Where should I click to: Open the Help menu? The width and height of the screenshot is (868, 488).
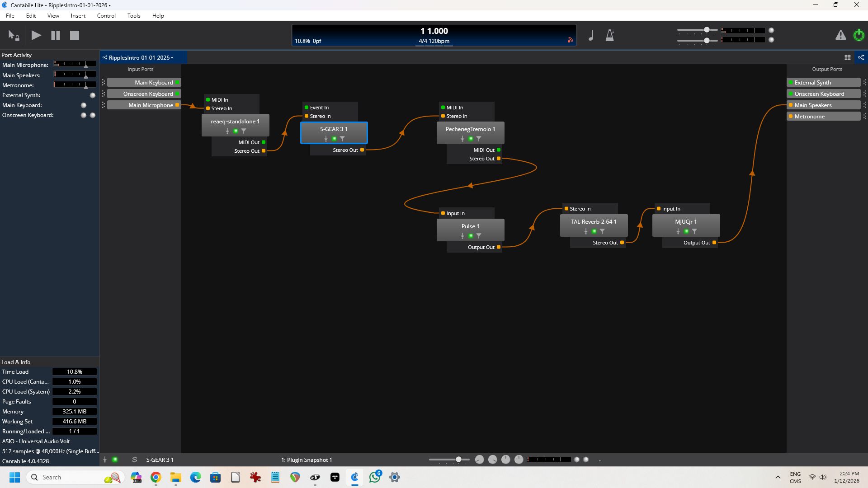click(158, 15)
